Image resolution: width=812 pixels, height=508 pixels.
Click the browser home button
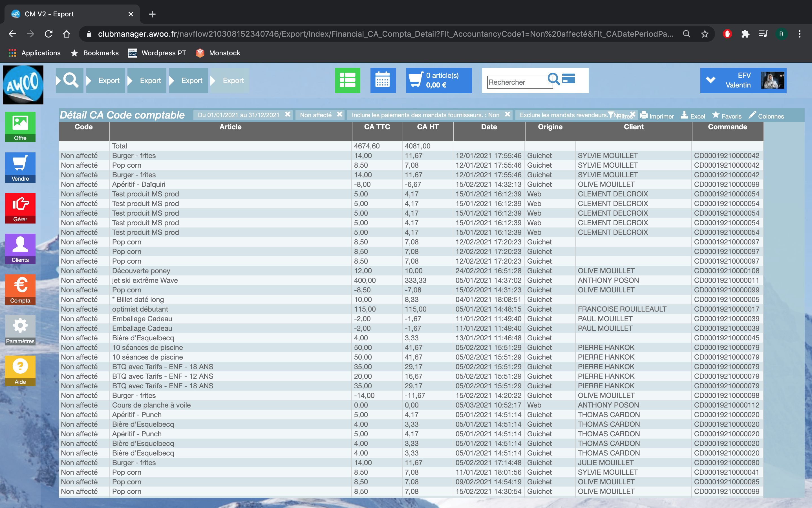tap(67, 34)
